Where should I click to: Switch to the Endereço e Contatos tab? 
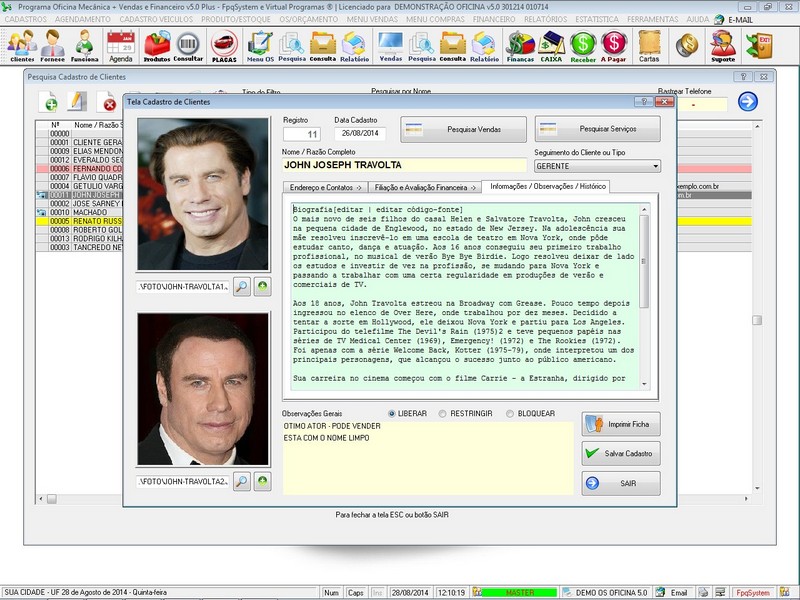pyautogui.click(x=324, y=187)
